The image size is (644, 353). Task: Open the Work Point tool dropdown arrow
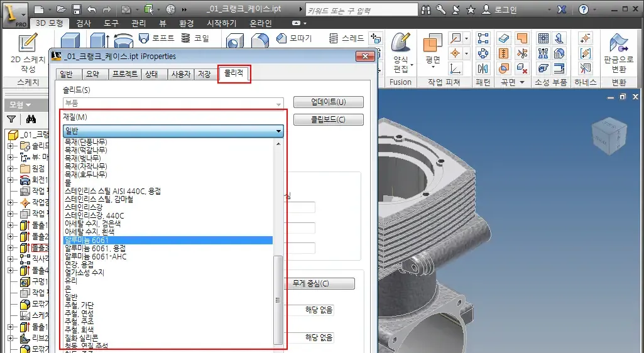point(467,53)
